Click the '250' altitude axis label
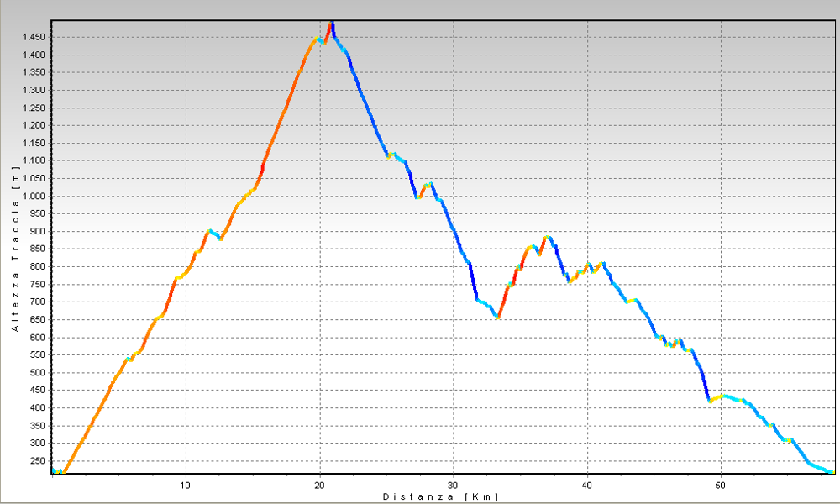 pyautogui.click(x=37, y=461)
